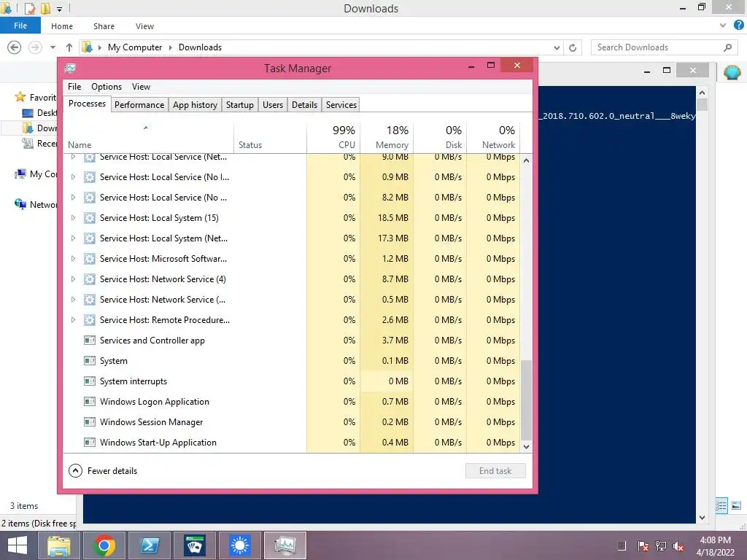Open the recent locations dropdown arrow

(53, 47)
